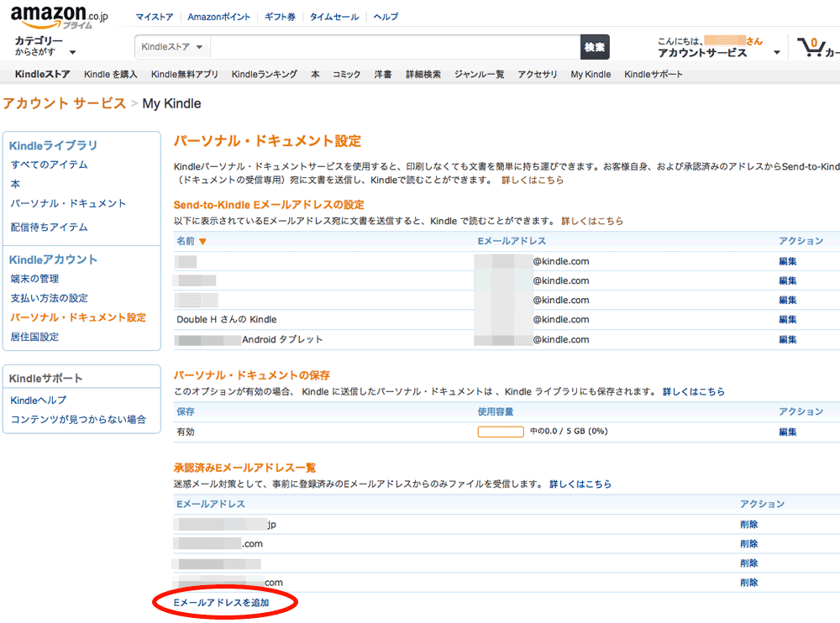Select Kindle無料アプリ nav item

point(184,75)
